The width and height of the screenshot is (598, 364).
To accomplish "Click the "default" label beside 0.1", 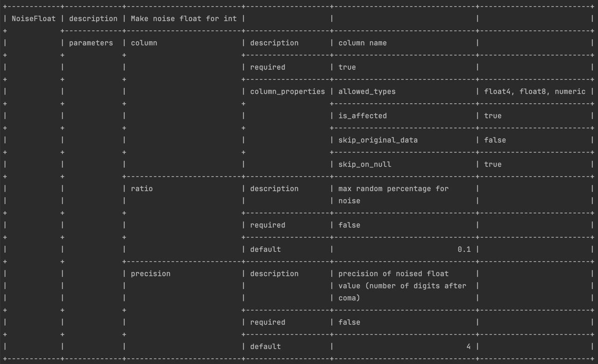I will [265, 250].
